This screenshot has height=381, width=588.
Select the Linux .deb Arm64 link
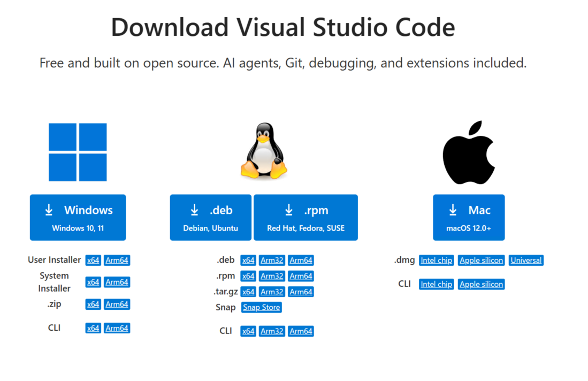coord(301,260)
